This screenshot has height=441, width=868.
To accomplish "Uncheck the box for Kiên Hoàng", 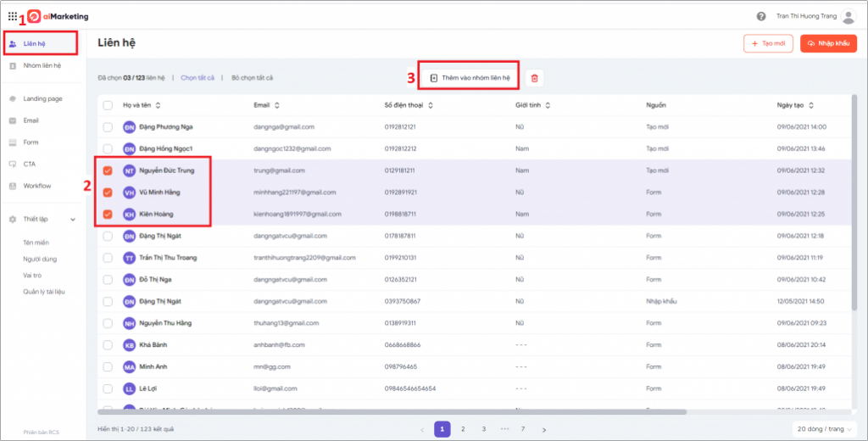I will (108, 214).
